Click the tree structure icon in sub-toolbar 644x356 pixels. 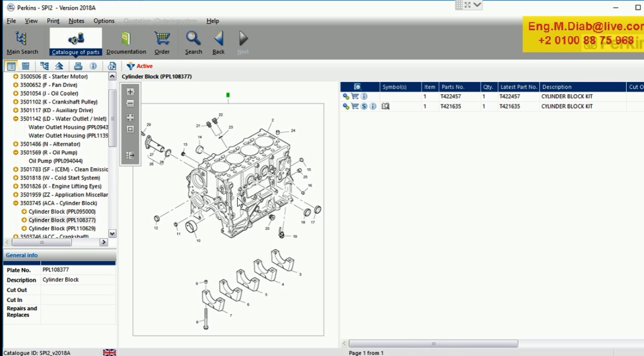tap(44, 66)
